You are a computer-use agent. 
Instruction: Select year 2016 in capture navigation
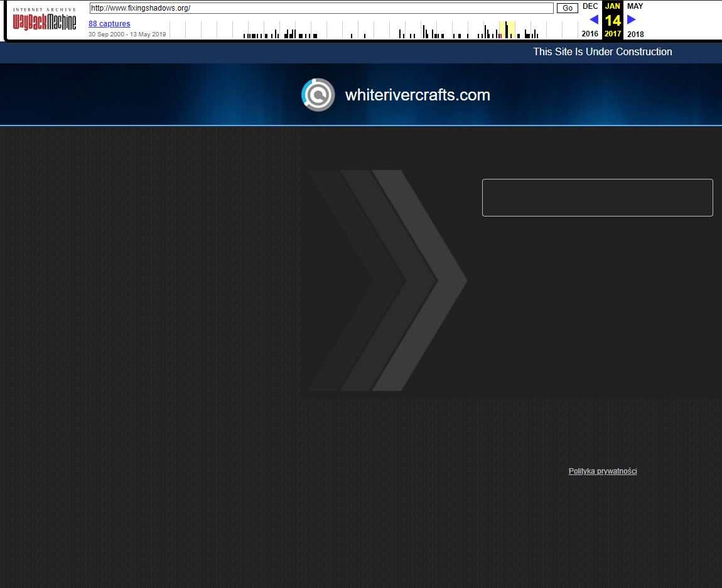(590, 34)
